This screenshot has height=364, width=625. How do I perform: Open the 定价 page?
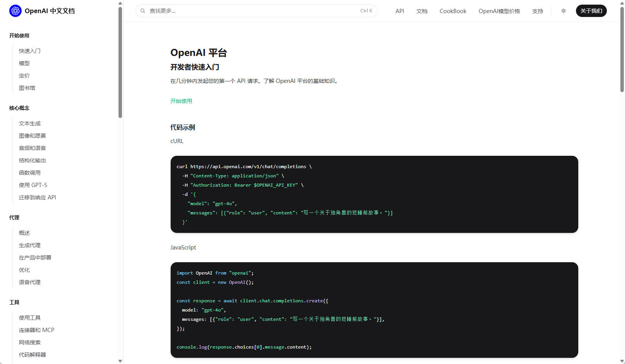click(24, 76)
